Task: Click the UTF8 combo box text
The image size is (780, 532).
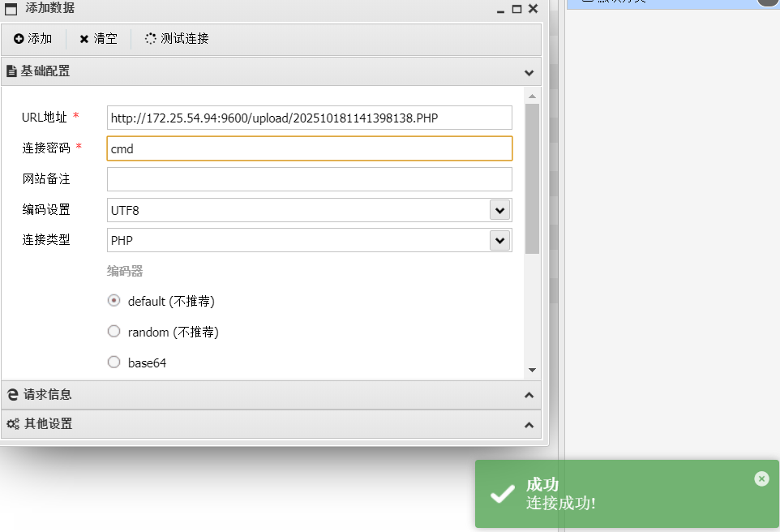Action: click(125, 211)
